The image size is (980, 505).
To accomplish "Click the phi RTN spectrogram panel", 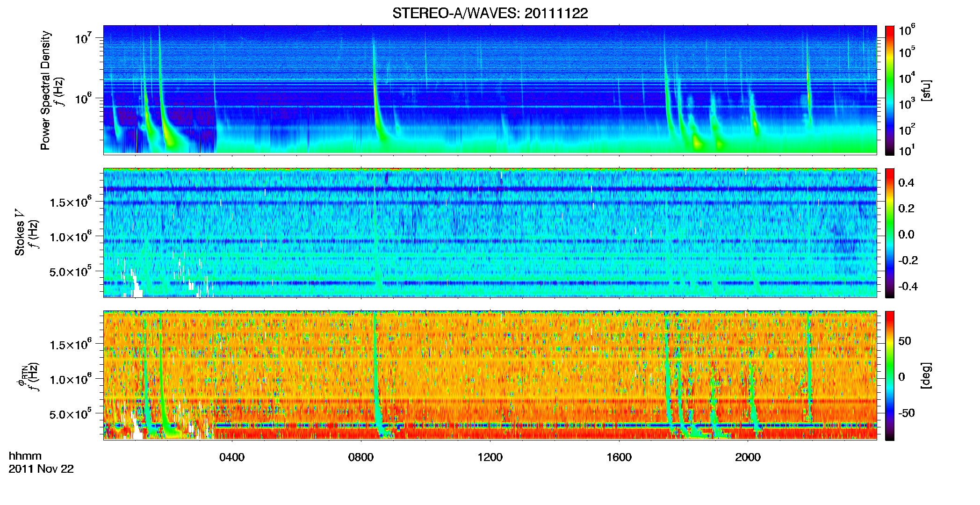I will point(490,375).
